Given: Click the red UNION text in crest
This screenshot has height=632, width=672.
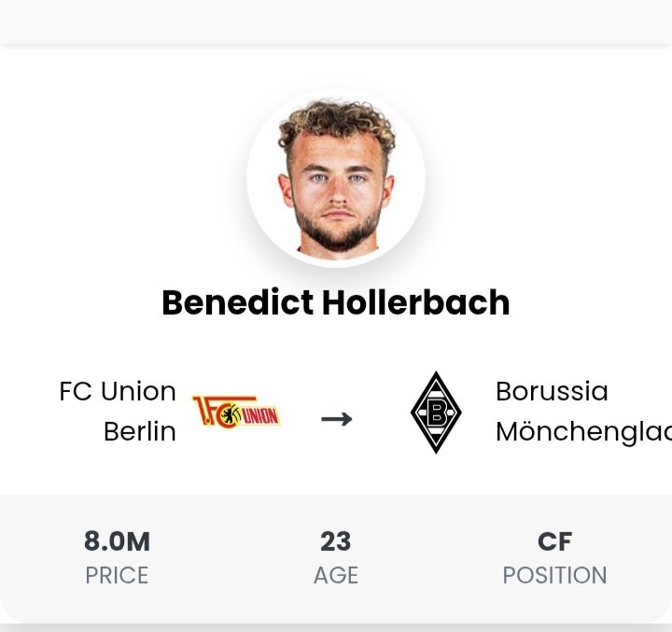Looking at the screenshot, I should [260, 416].
